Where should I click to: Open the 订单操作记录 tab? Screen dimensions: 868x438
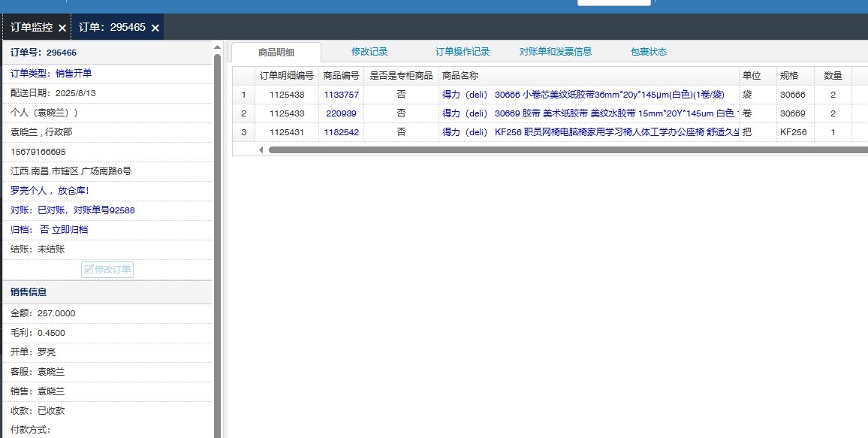463,52
